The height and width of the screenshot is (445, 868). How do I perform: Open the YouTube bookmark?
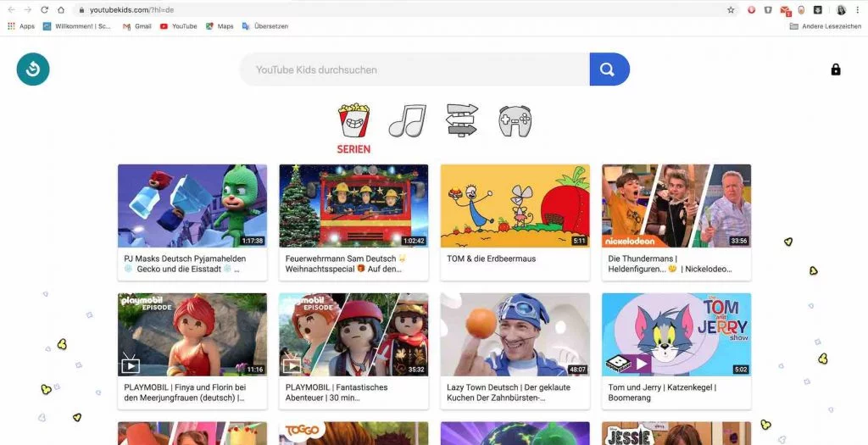pos(178,26)
